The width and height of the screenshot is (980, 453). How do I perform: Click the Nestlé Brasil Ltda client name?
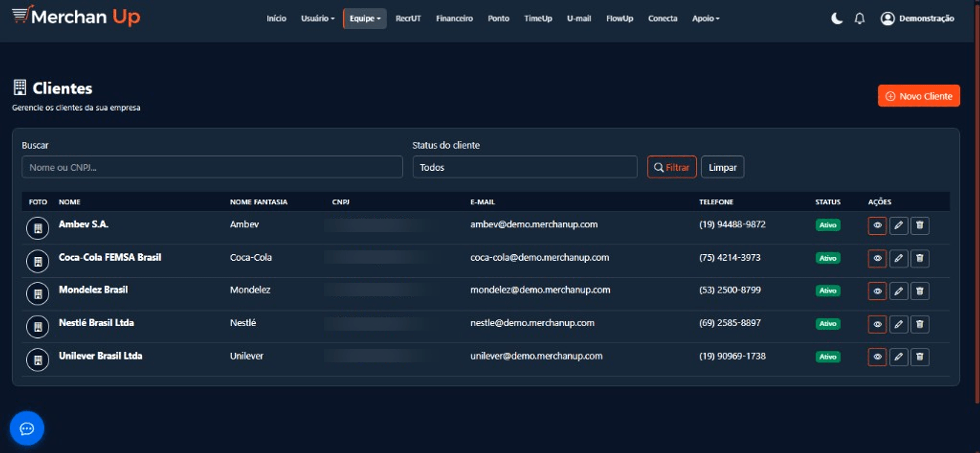point(96,323)
